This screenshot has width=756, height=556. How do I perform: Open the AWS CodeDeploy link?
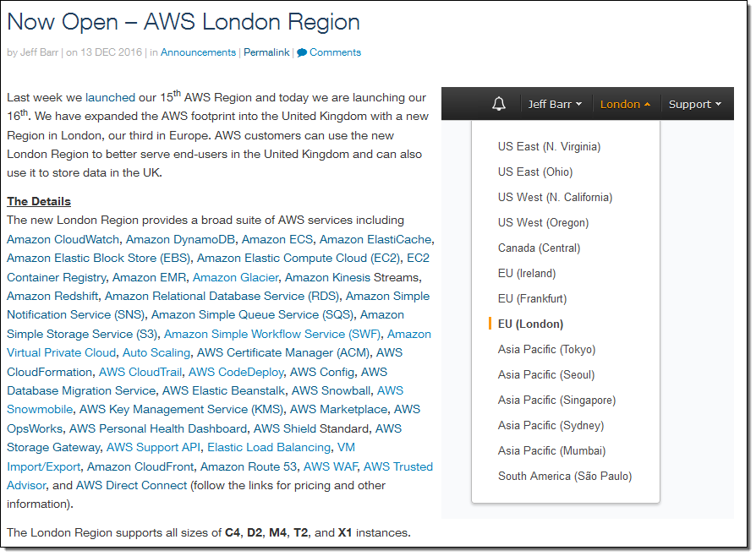point(236,372)
